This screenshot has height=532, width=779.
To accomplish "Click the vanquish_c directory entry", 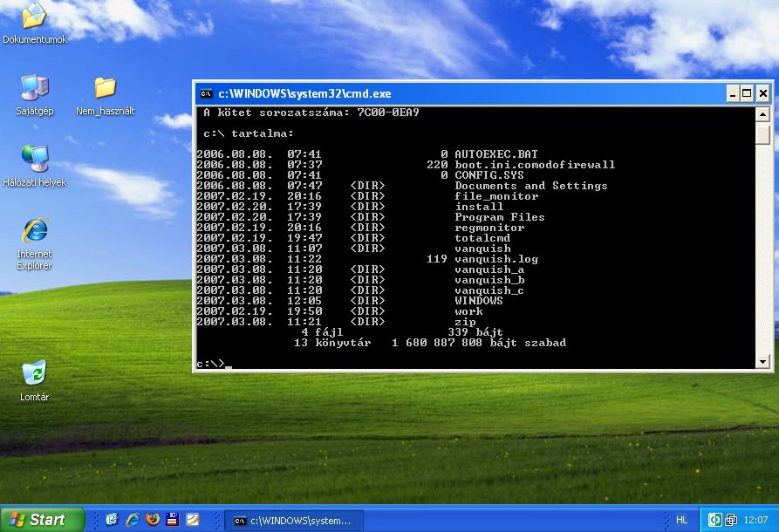I will pyautogui.click(x=489, y=290).
